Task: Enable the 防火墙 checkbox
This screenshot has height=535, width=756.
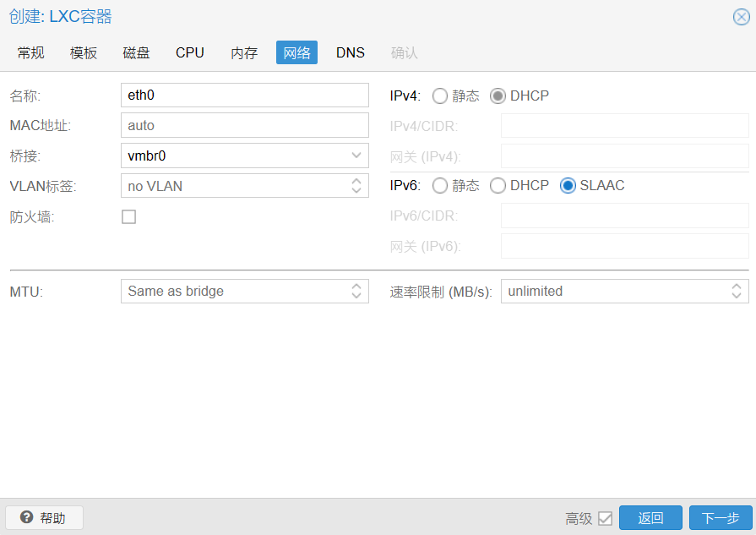Action: click(128, 216)
